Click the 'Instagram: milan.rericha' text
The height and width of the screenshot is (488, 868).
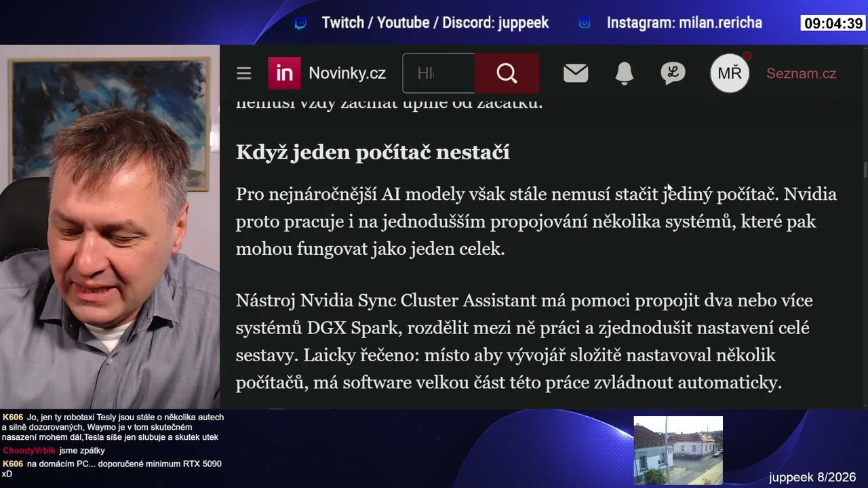[684, 23]
